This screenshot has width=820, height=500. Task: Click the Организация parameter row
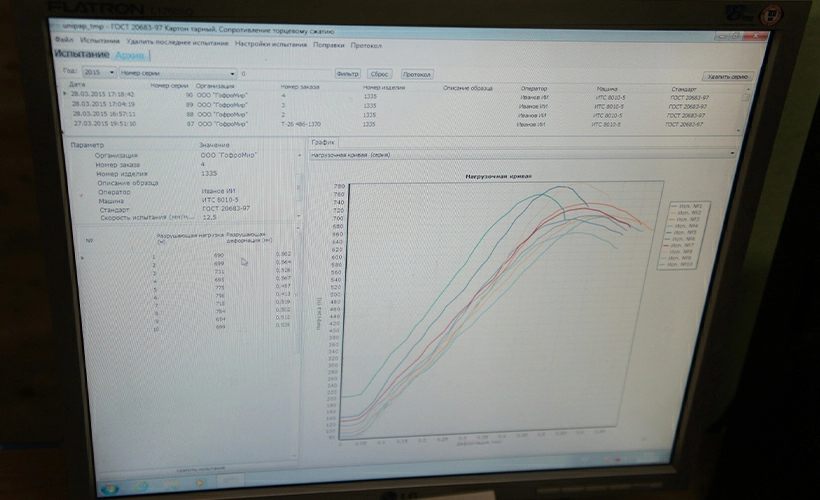(183, 155)
